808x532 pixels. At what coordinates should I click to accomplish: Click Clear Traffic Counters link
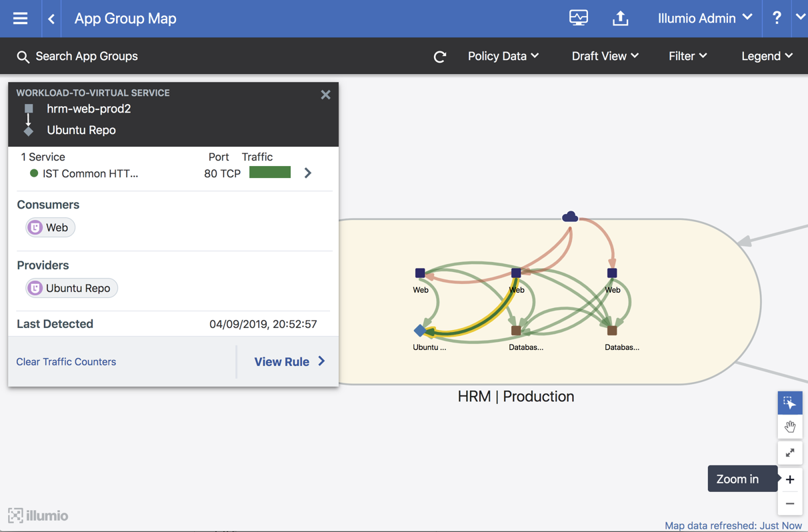[66, 361]
